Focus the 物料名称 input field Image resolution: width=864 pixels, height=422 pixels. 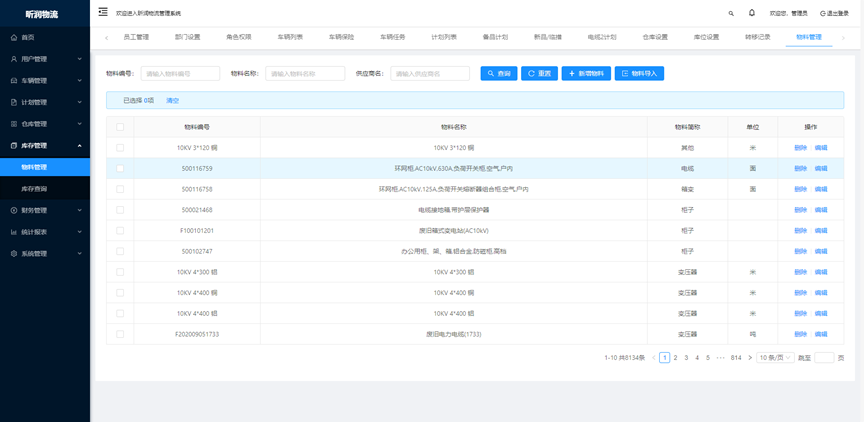click(x=305, y=73)
